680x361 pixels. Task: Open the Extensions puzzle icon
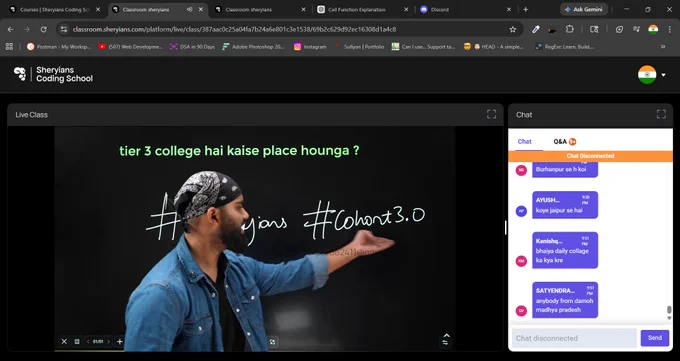(569, 30)
